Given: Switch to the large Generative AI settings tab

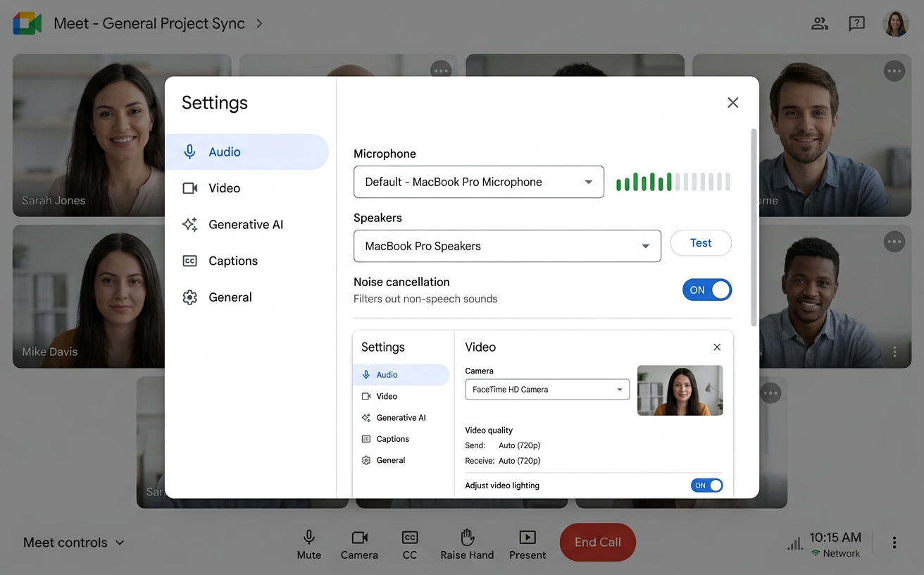Looking at the screenshot, I should 246,225.
